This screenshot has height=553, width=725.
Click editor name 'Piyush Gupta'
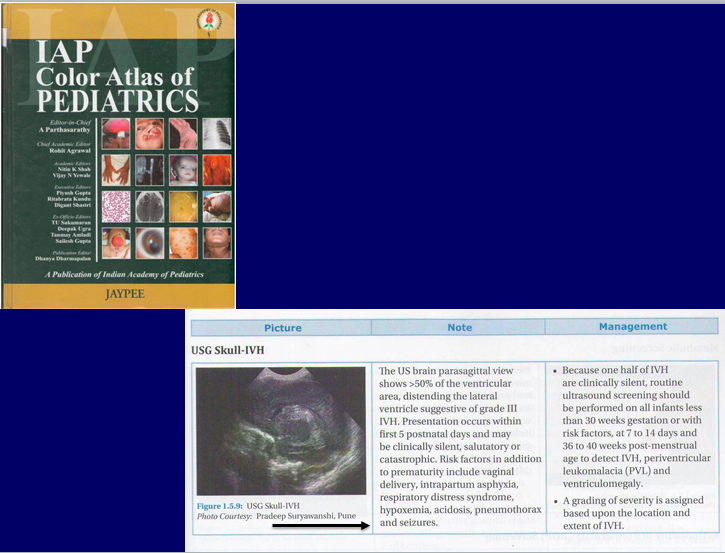[74, 193]
